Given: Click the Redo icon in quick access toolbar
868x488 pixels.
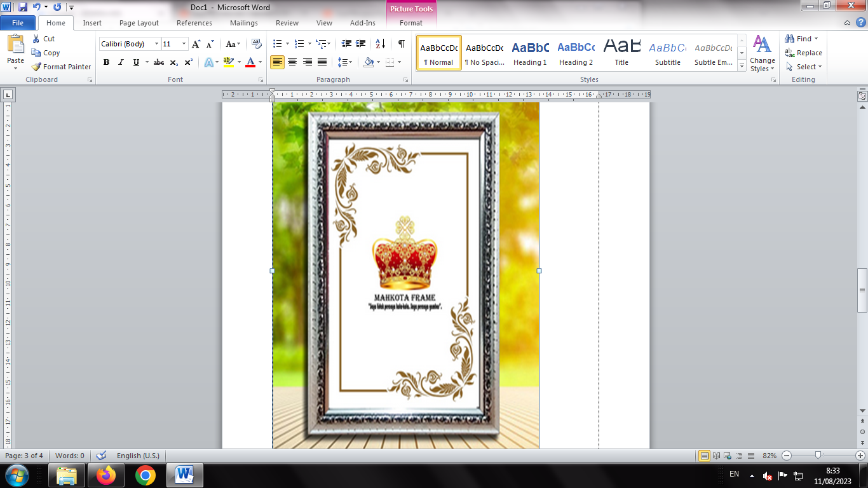Looking at the screenshot, I should (x=57, y=7).
